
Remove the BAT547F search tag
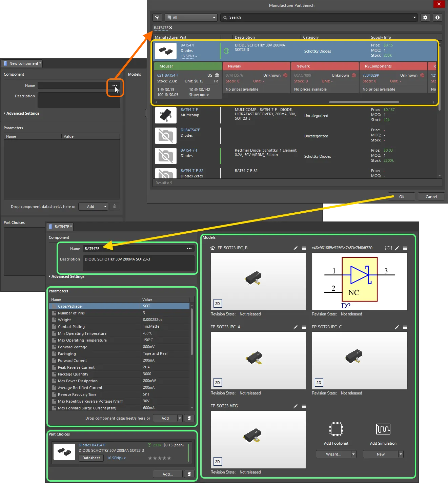pos(171,28)
